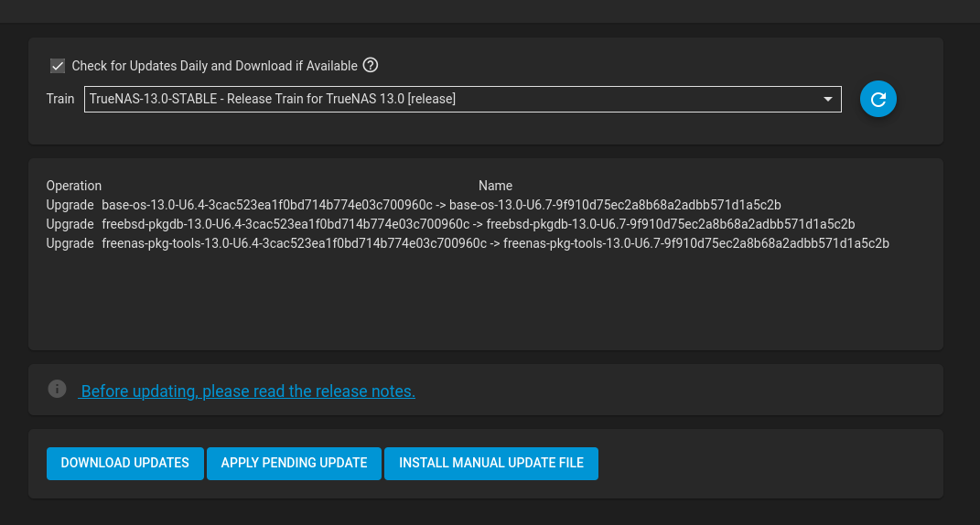Open the TrueNAS-13.0-STABLE train selector
980x525 pixels.
click(x=462, y=99)
